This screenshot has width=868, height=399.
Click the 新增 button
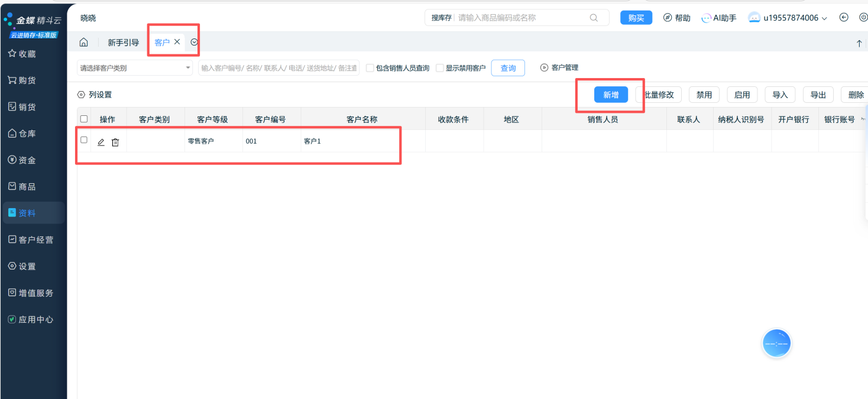pos(611,95)
